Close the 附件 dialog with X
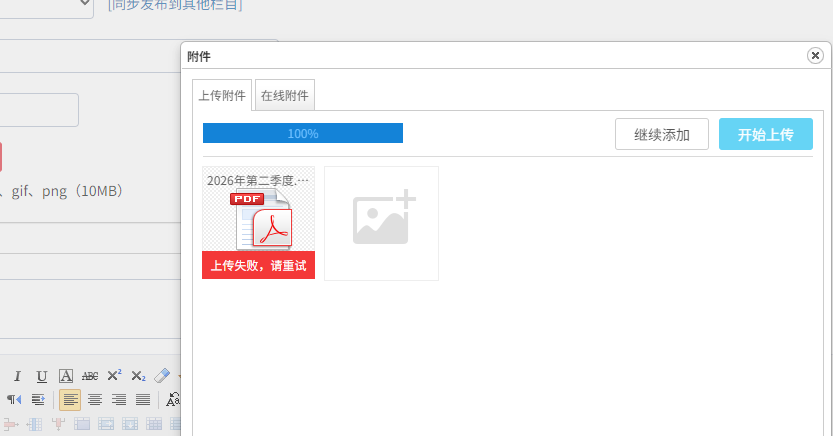 tap(815, 56)
